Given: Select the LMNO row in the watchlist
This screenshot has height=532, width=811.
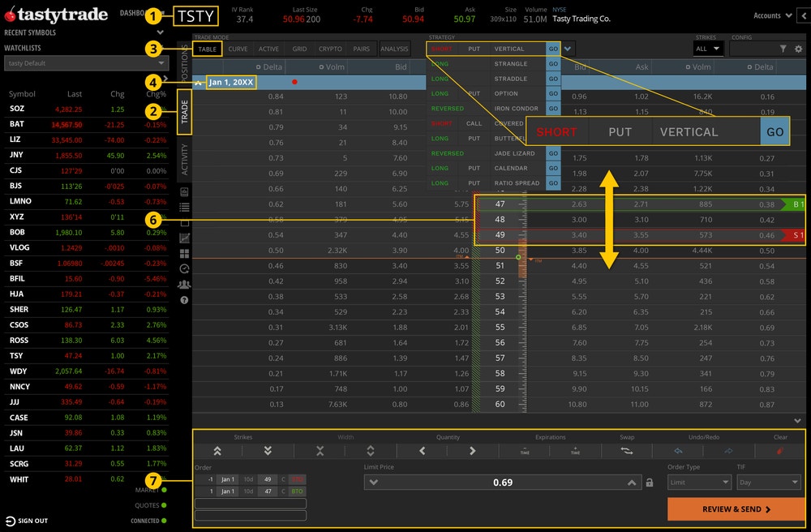Looking at the screenshot, I should [87, 201].
